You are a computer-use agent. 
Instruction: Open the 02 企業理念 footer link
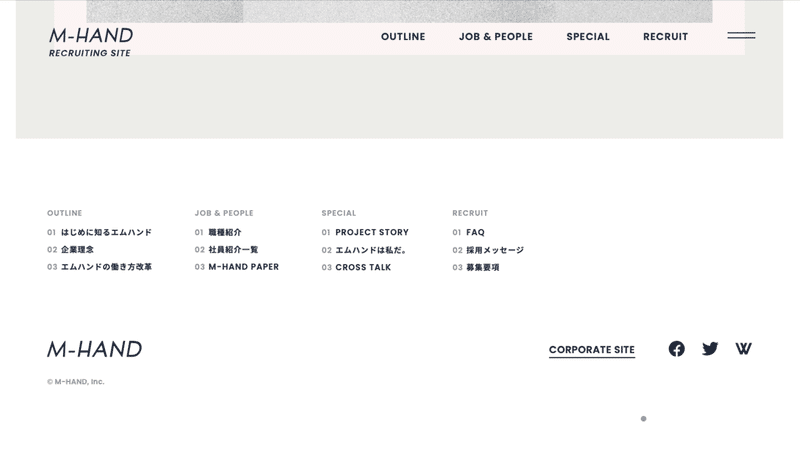[70, 249]
